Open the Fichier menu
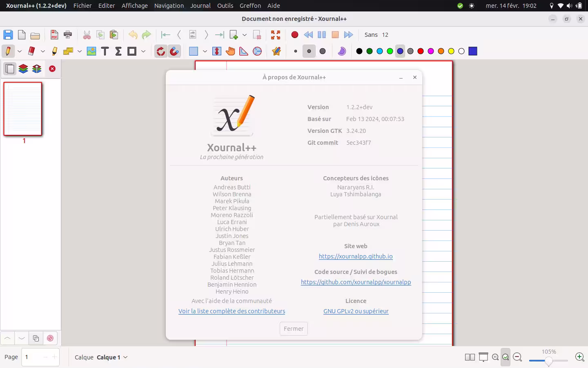This screenshot has width=588, height=368. click(x=82, y=6)
